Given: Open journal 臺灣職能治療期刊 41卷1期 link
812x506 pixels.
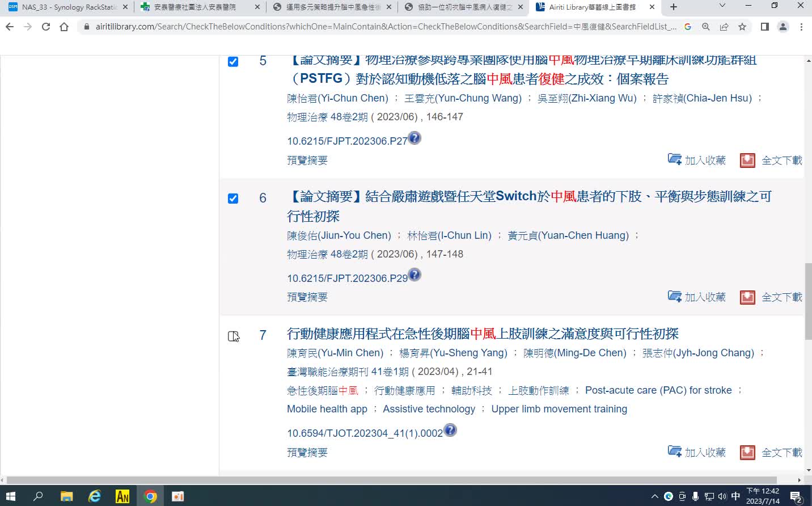Looking at the screenshot, I should [348, 372].
